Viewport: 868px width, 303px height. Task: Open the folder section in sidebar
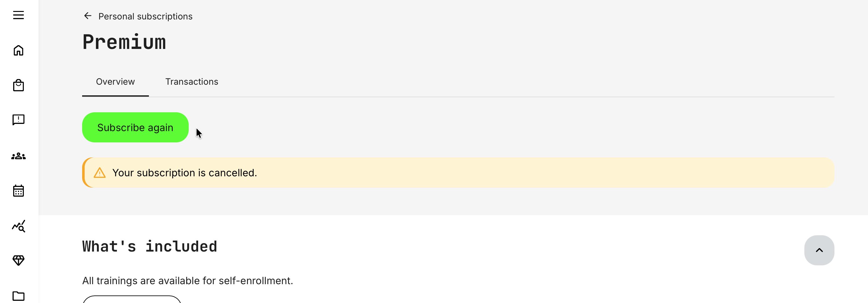18,296
